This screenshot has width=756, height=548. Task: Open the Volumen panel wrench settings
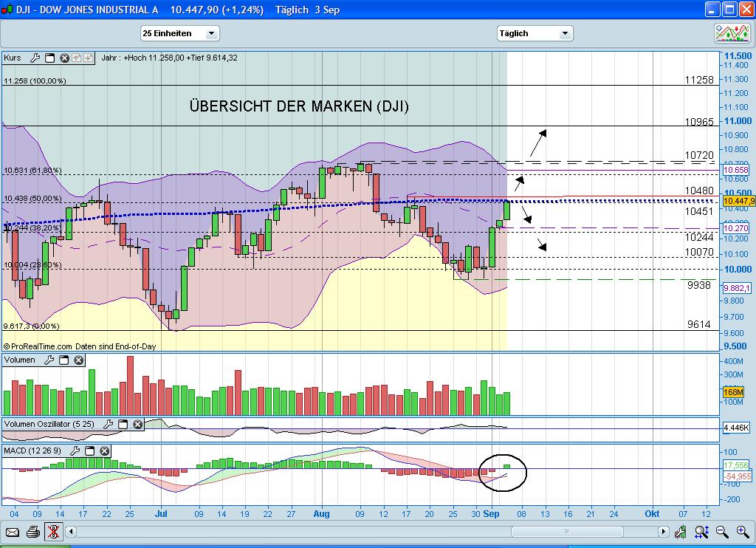[x=48, y=360]
